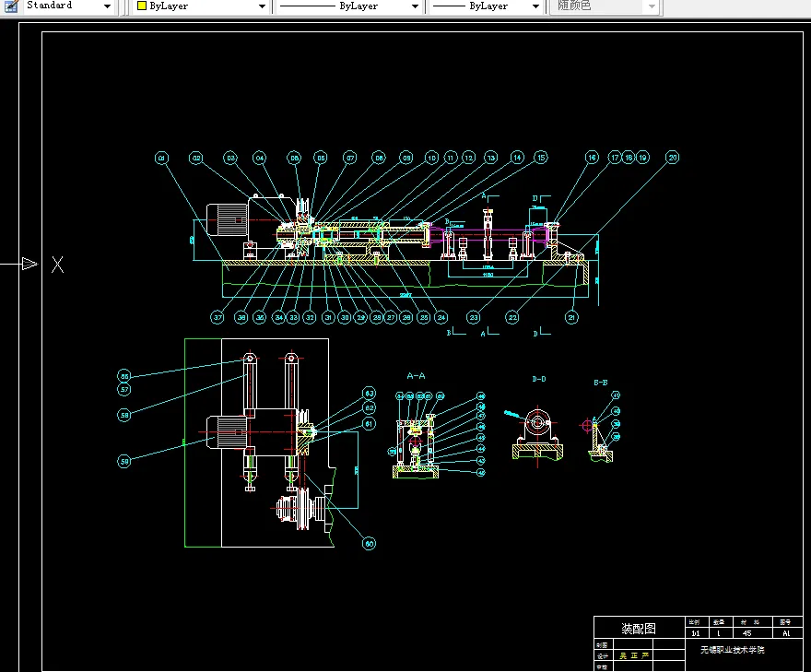
Task: Select part balloon 07
Action: click(350, 158)
